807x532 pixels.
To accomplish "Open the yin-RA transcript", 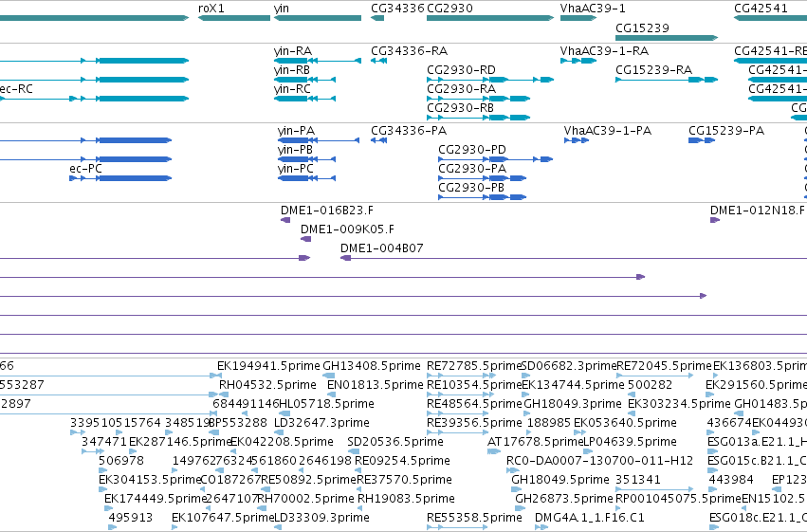I will 318,61.
